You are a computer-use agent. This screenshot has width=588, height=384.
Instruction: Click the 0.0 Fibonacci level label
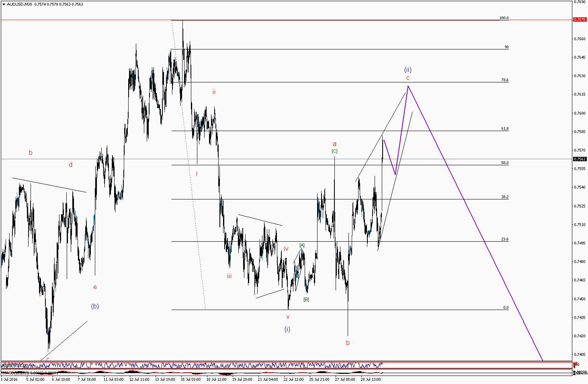pos(506,308)
